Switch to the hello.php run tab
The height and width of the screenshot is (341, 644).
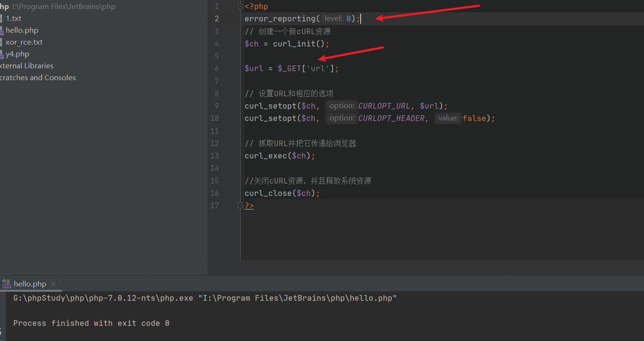click(x=30, y=284)
